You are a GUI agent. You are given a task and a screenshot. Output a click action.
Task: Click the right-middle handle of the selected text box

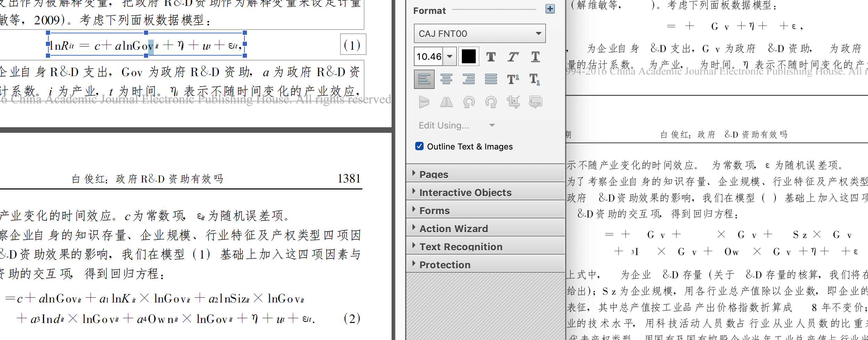click(x=245, y=44)
